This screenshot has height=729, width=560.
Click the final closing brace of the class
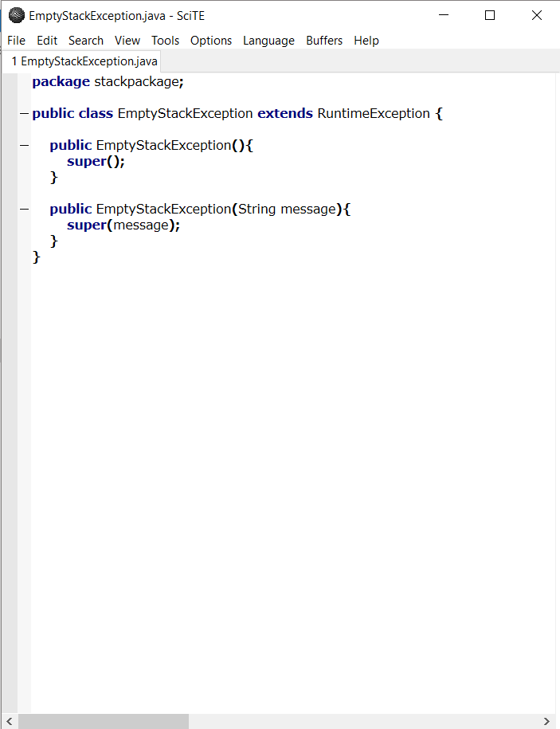pyautogui.click(x=37, y=257)
